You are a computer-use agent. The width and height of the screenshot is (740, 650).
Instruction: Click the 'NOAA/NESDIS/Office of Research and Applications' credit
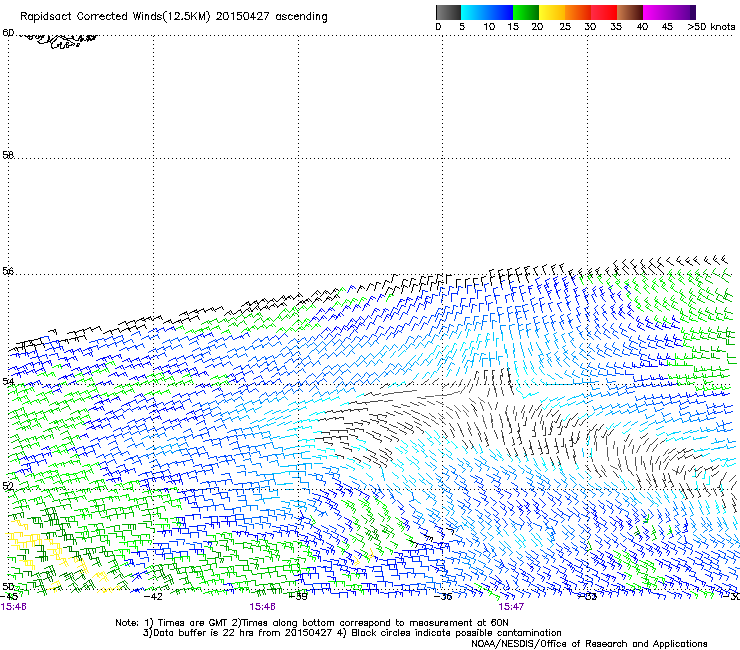point(589,643)
